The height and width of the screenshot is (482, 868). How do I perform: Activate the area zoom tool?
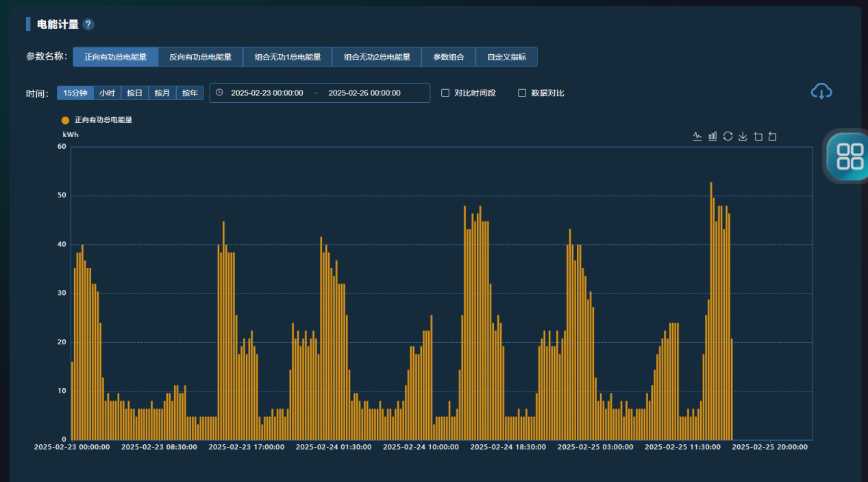click(x=758, y=136)
